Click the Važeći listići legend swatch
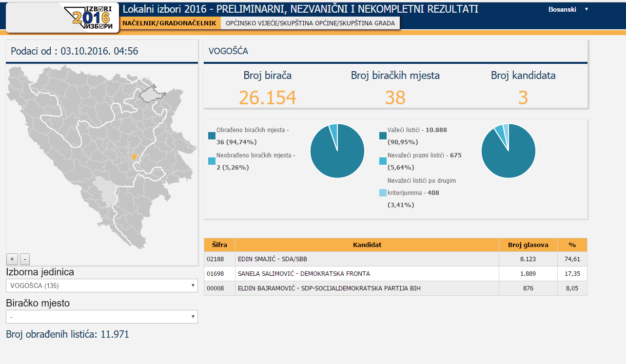This screenshot has width=626, height=364. click(x=383, y=136)
